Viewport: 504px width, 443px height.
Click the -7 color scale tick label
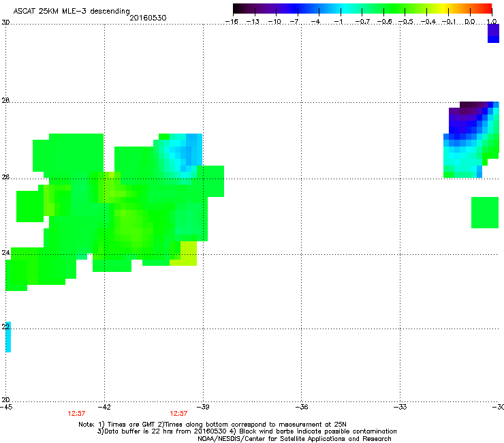pos(296,22)
